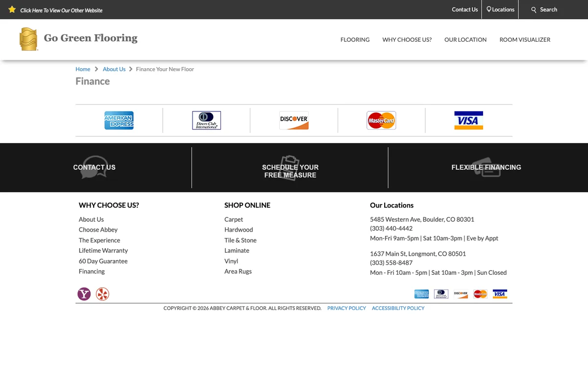Click the Boulder address 5485 Western Ave

(x=422, y=219)
